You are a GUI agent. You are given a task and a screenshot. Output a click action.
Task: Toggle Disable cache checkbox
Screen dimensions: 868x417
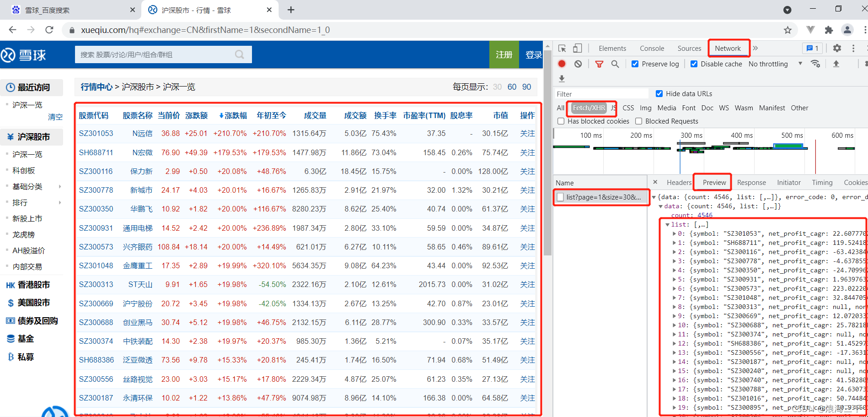pyautogui.click(x=694, y=64)
